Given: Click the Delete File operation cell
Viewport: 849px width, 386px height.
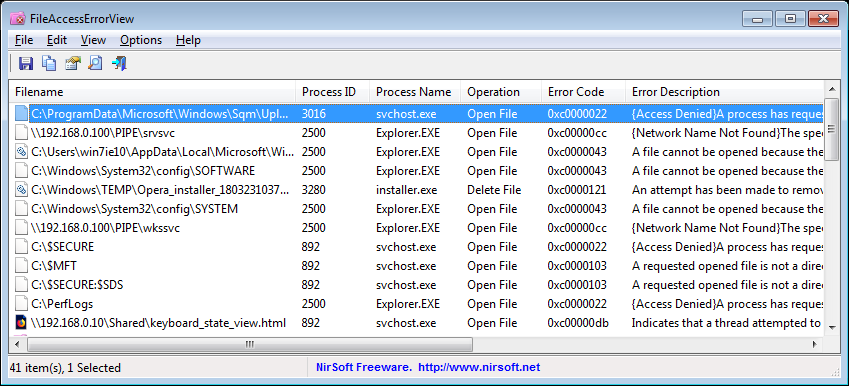Looking at the screenshot, I should [x=494, y=190].
